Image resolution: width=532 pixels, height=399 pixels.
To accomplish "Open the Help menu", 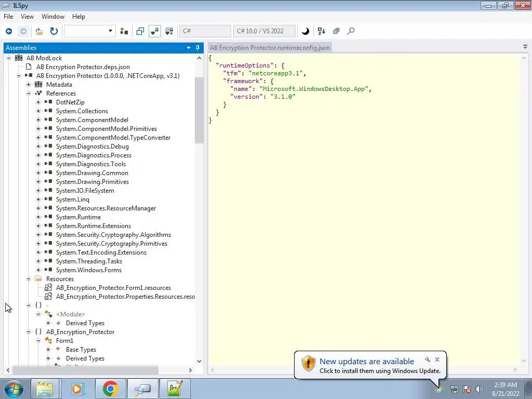I will (78, 17).
